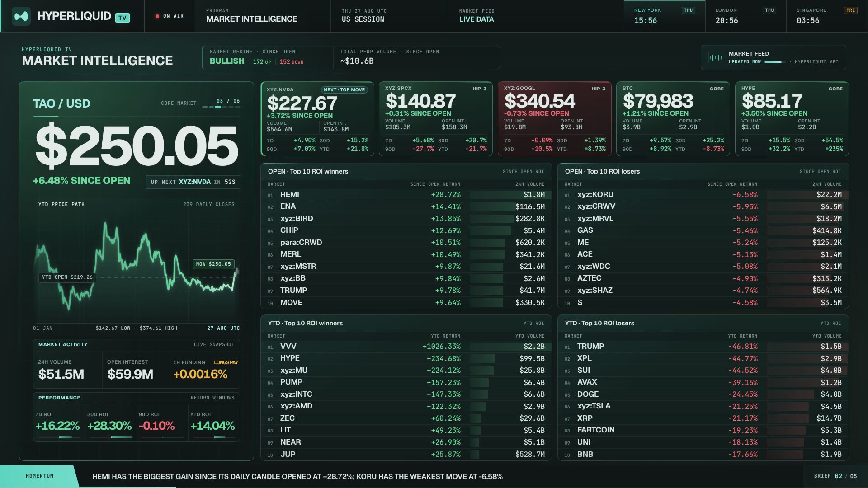The width and height of the screenshot is (868, 488).
Task: Select the London 20:56 clock
Action: 746,16
